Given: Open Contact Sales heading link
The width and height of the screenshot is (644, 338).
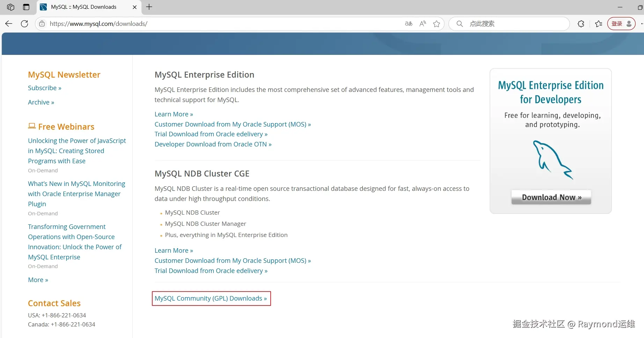Looking at the screenshot, I should click(54, 303).
